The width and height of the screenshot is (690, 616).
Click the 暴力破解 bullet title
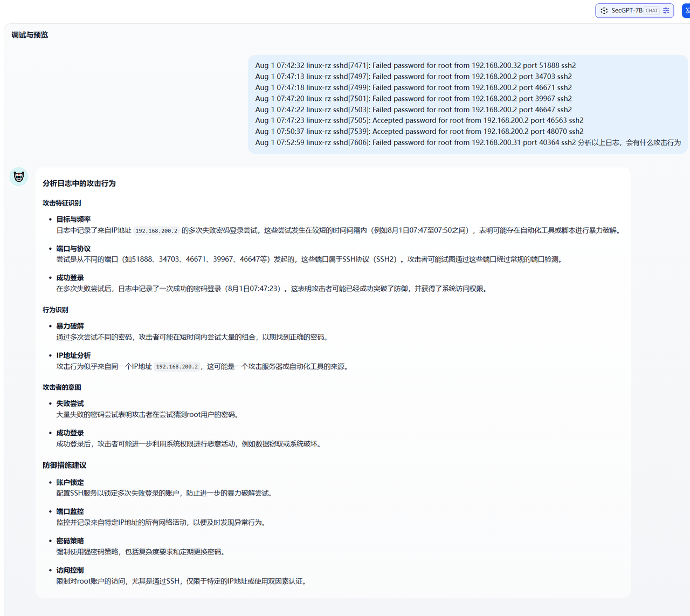[70, 326]
